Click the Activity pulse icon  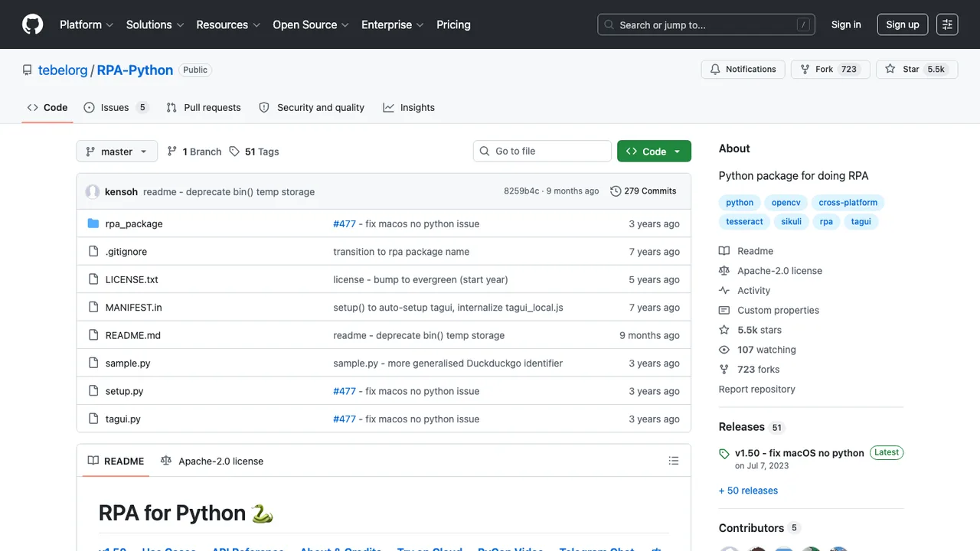pos(724,290)
